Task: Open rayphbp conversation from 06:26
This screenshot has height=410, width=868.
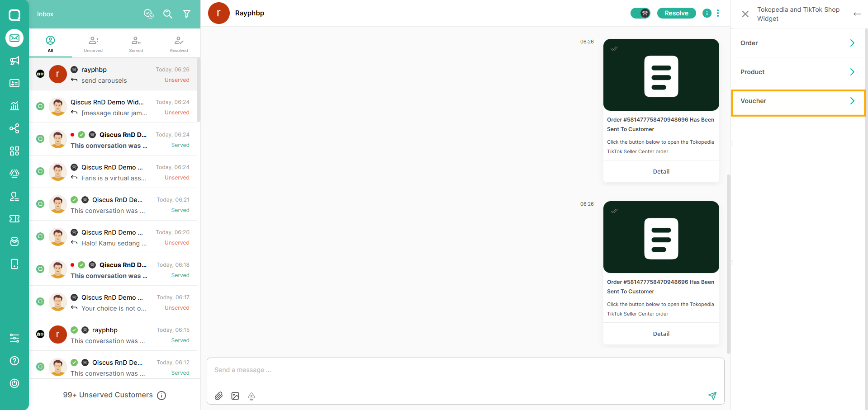Action: [113, 74]
